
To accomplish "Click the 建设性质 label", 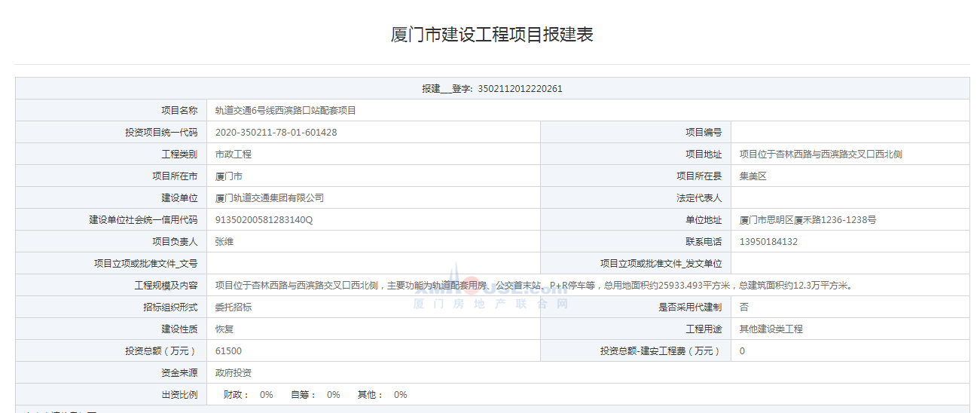I will coord(179,329).
